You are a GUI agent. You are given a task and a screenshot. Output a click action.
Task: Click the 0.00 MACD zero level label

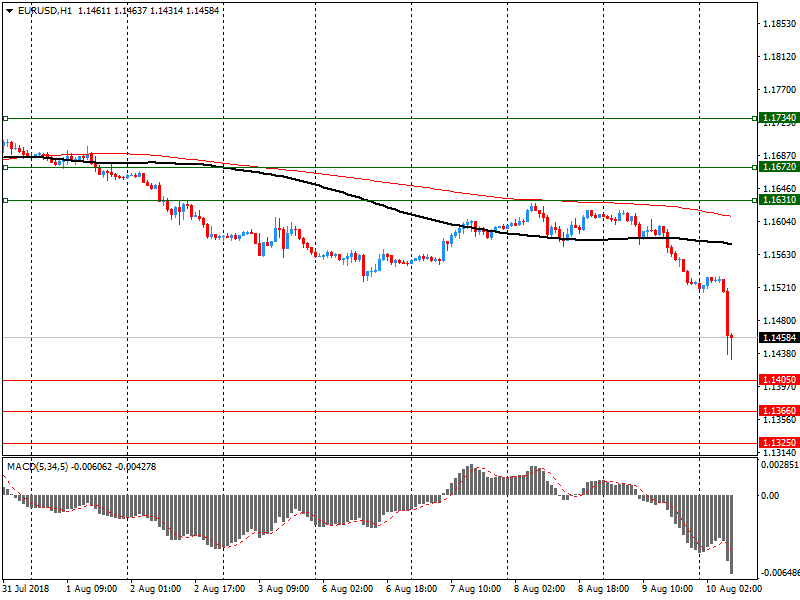point(770,495)
